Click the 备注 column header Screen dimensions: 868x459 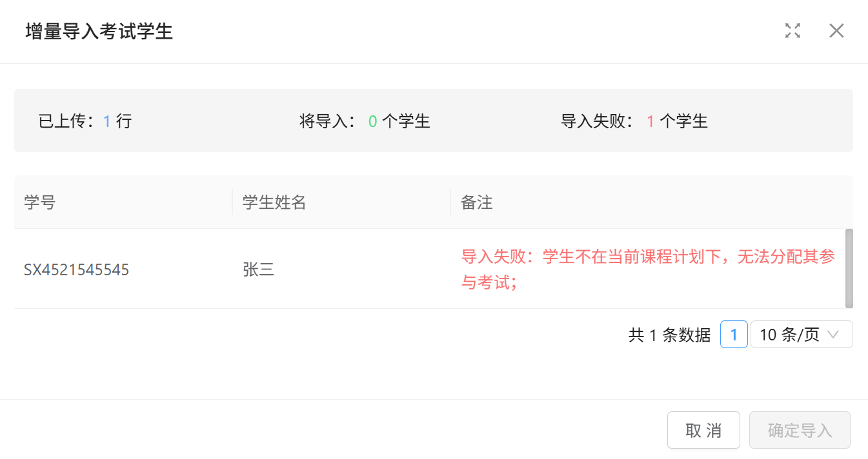[477, 202]
